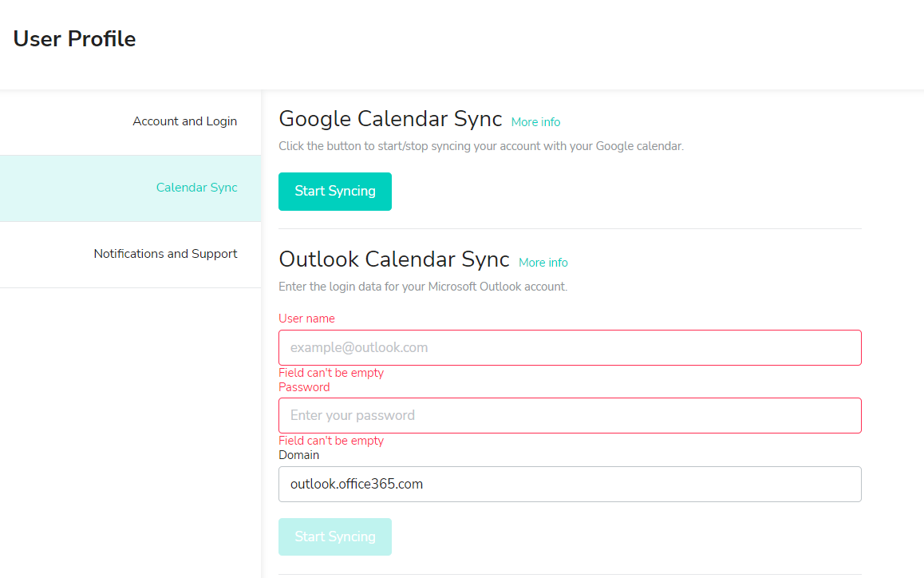Start syncing with Google Calendar
This screenshot has height=578, width=924.
[x=334, y=191]
